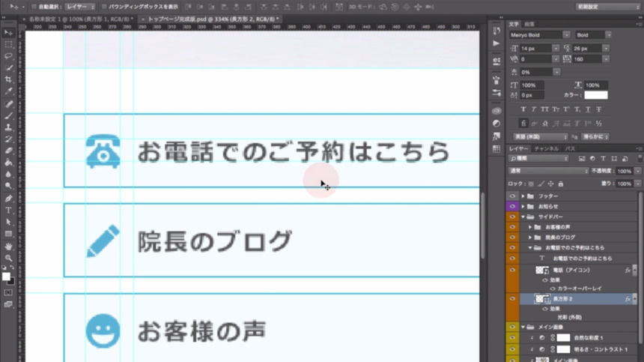Open the 滑らかに anti-aliasing selector
Viewport: 644px width, 362px height.
[595, 137]
